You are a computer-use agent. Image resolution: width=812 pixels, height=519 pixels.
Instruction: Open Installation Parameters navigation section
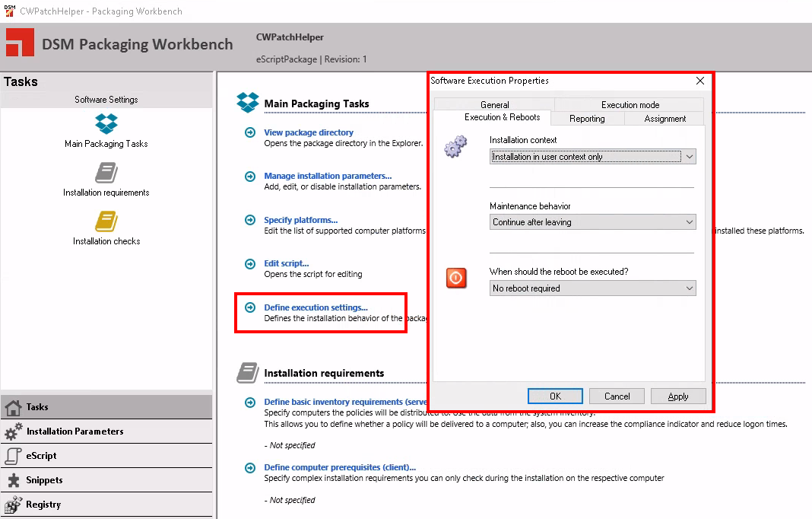coord(106,431)
